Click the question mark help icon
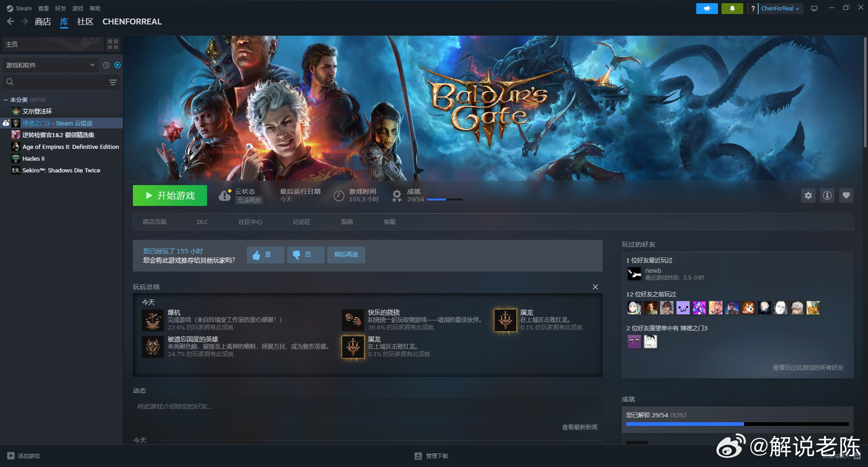868x467 pixels. point(753,9)
